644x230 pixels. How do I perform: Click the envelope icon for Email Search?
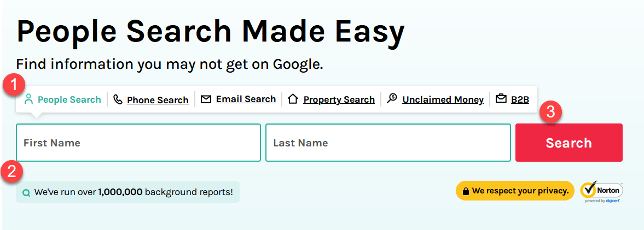click(x=206, y=99)
